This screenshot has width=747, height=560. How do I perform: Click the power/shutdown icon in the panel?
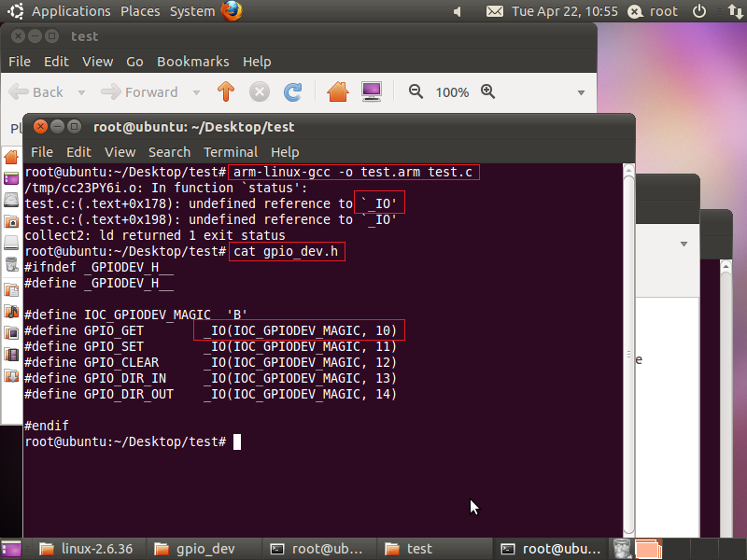pos(698,11)
